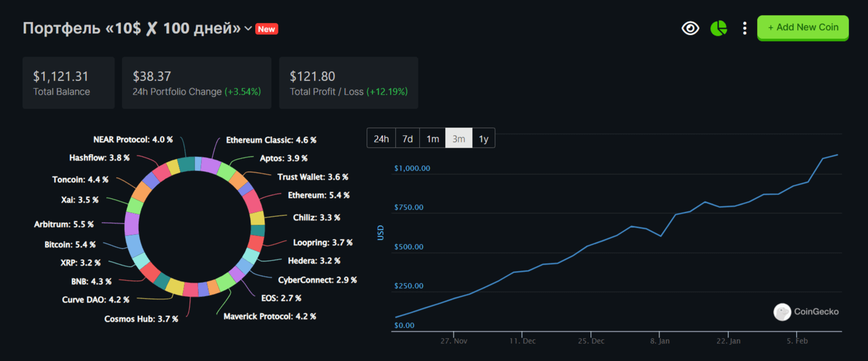Click the Hashflow: 3.8 % label
The width and height of the screenshot is (868, 361).
pyautogui.click(x=99, y=158)
